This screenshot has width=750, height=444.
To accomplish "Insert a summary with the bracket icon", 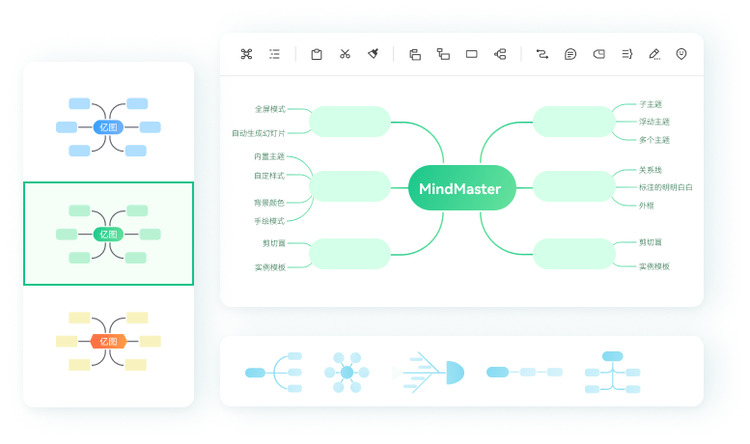I will pos(627,54).
